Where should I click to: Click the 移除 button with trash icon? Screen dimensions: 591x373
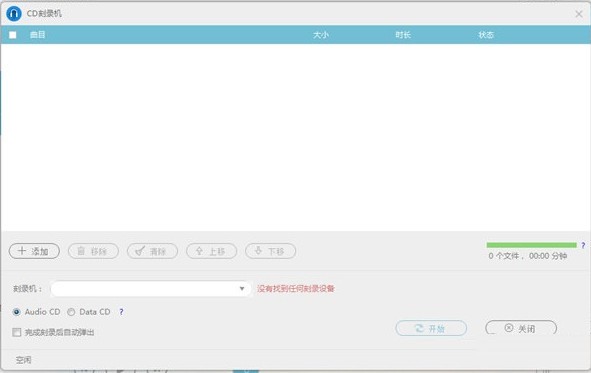(93, 251)
